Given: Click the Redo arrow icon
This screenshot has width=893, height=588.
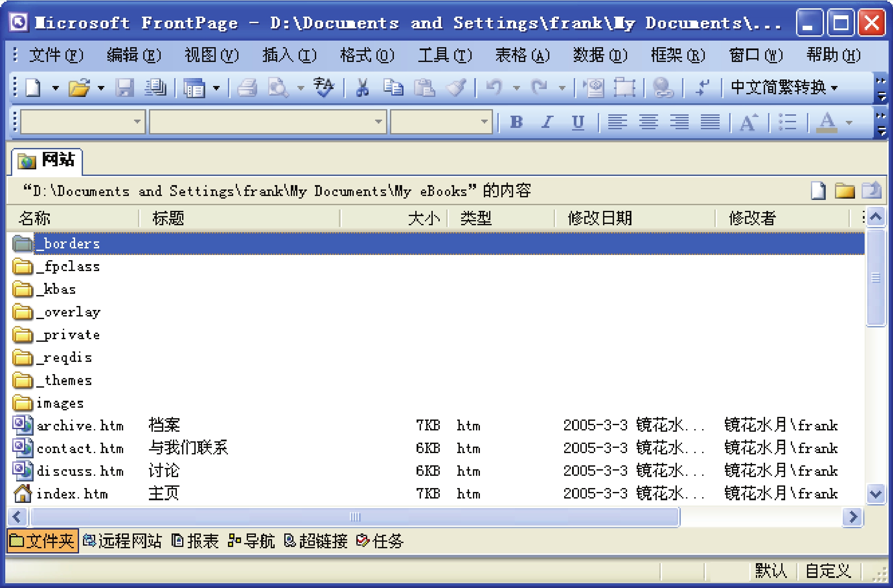Looking at the screenshot, I should point(540,88).
